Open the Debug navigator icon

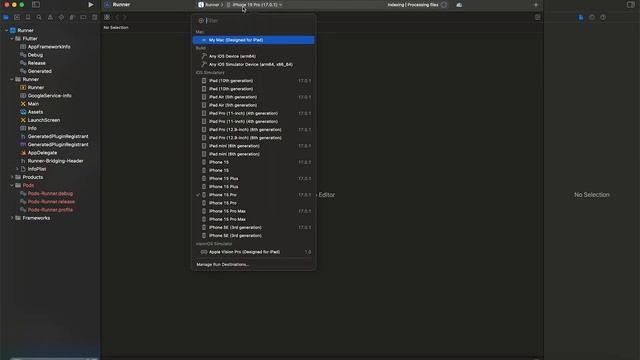[x=72, y=18]
